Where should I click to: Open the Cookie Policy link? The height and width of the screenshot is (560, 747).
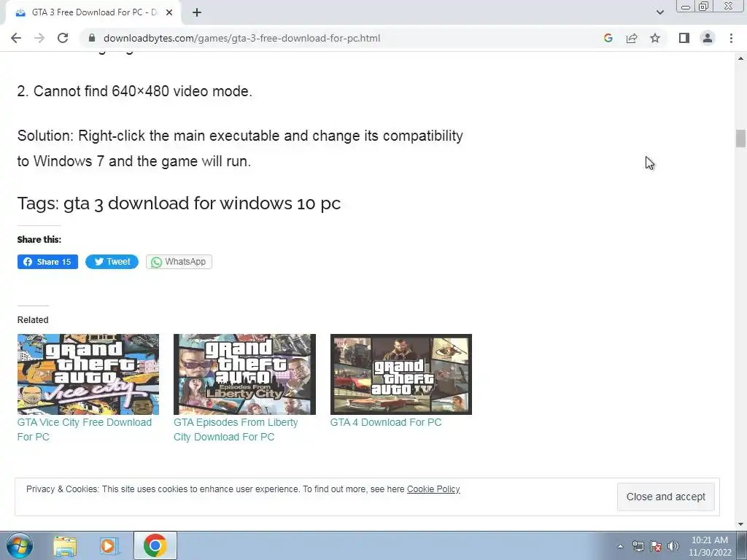pos(433,489)
